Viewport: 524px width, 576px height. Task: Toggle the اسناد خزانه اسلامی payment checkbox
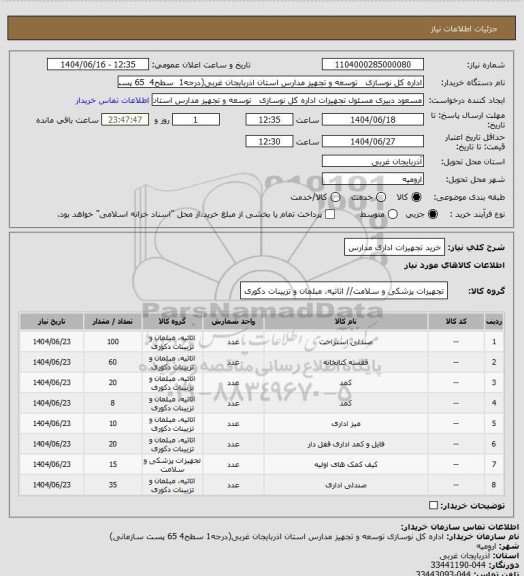[330, 214]
